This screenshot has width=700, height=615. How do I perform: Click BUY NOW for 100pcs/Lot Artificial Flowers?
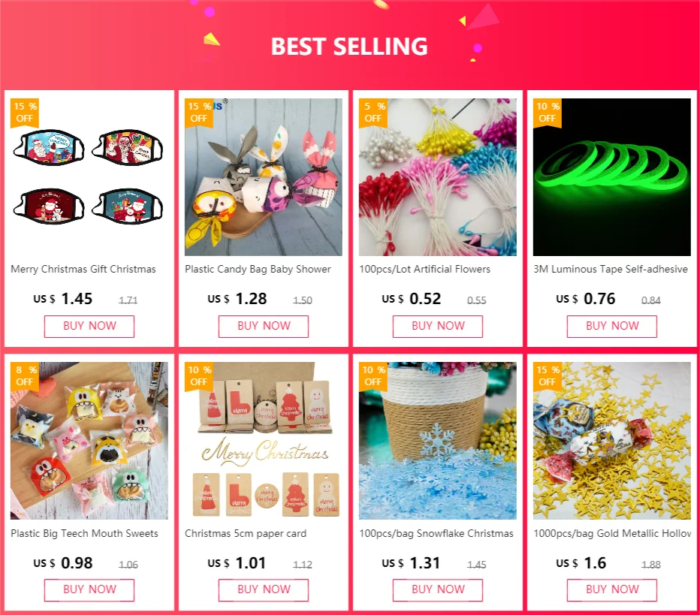pos(437,326)
